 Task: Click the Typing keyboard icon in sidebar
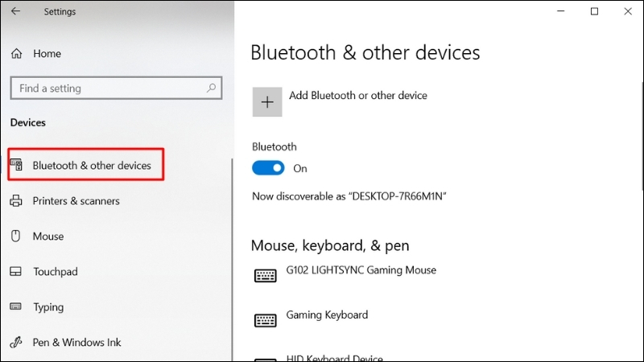click(x=15, y=306)
